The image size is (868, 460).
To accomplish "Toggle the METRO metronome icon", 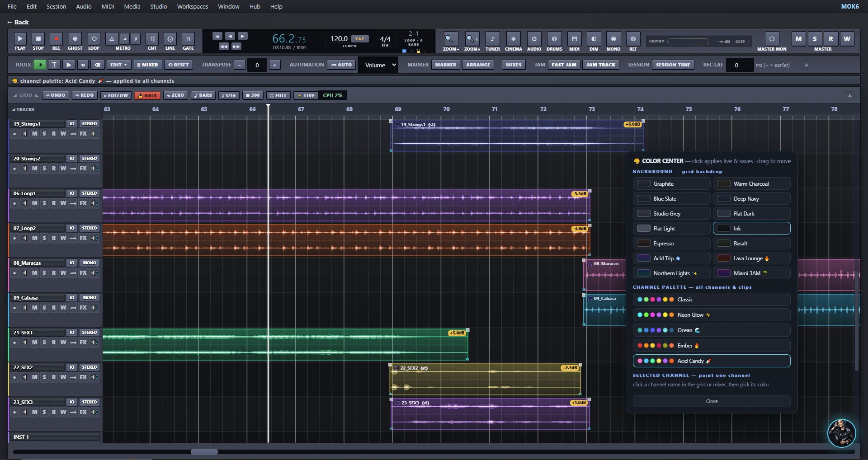I will coord(111,39).
